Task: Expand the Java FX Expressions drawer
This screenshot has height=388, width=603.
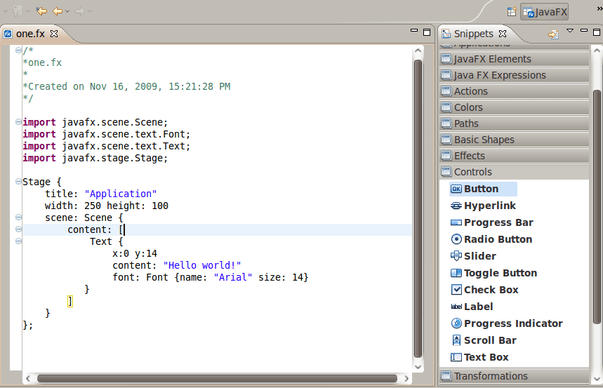Action: 514,75
